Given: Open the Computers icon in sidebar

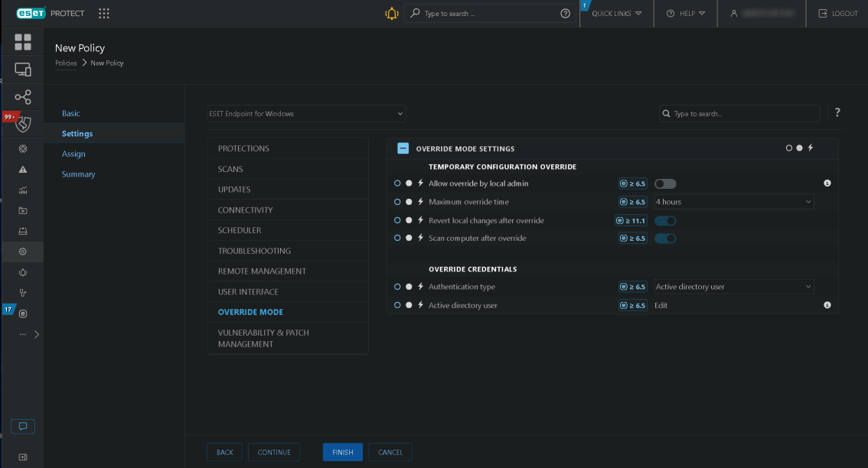Looking at the screenshot, I should tap(23, 70).
